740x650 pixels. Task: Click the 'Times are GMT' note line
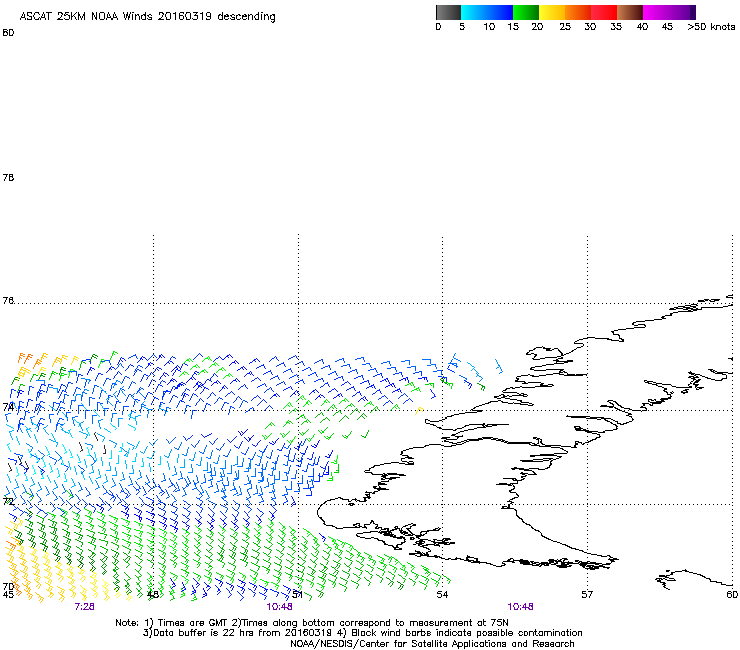pyautogui.click(x=312, y=623)
